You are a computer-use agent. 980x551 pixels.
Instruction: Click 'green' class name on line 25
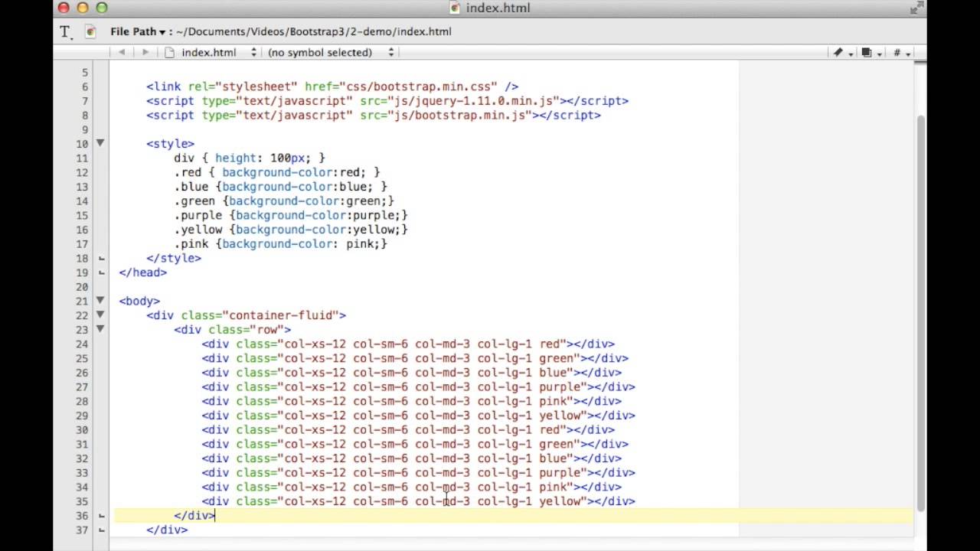click(557, 358)
